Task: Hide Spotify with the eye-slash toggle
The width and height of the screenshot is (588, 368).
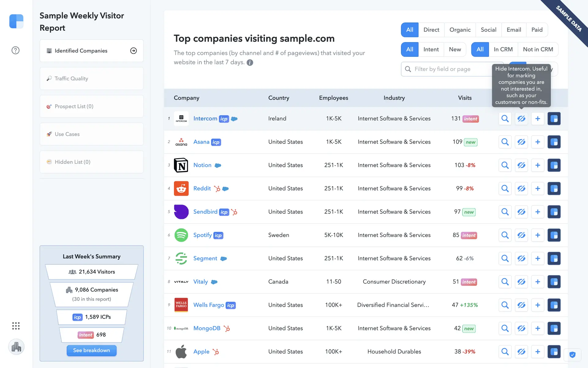Action: coord(521,235)
